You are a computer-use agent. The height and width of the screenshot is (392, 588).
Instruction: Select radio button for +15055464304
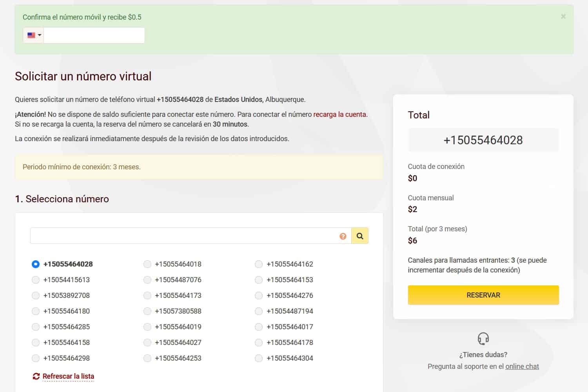pyautogui.click(x=259, y=358)
